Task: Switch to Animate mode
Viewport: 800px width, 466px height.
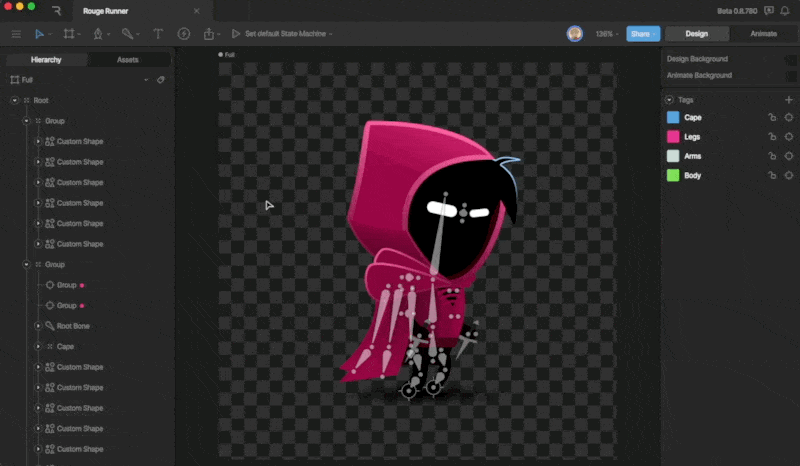Action: coord(763,34)
